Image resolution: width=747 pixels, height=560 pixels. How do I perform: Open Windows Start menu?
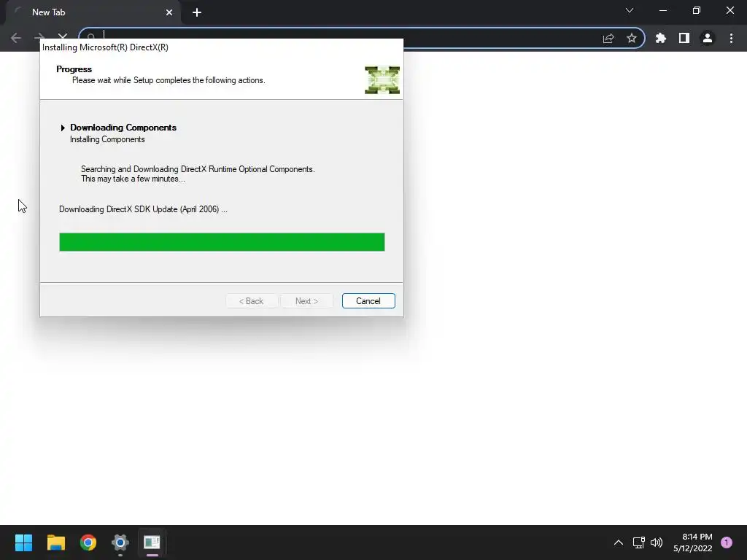click(x=23, y=542)
